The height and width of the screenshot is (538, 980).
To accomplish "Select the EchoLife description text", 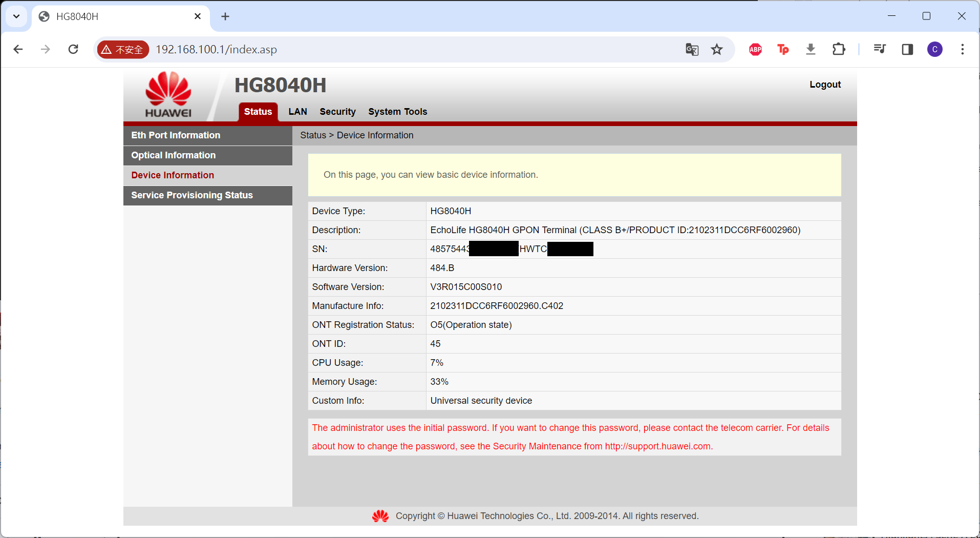I will pos(615,230).
